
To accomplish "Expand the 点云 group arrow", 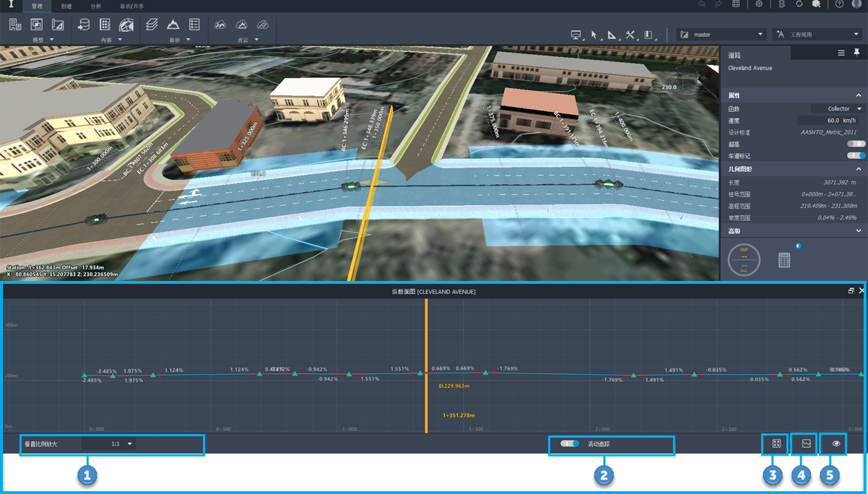I will point(256,40).
